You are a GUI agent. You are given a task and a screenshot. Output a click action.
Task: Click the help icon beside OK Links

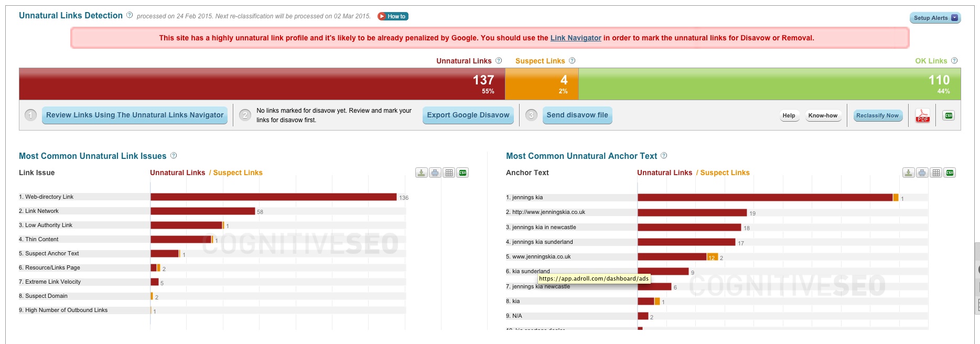[x=954, y=61]
